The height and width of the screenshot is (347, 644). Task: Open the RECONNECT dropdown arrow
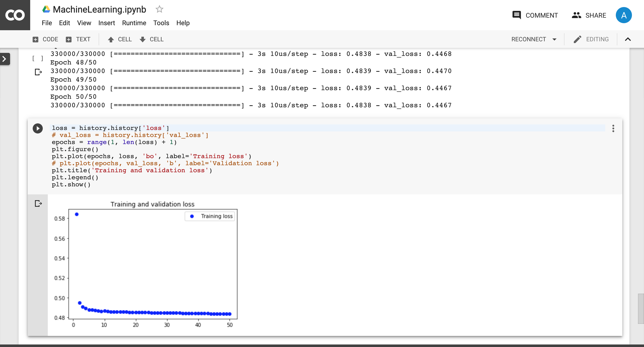pyautogui.click(x=554, y=39)
